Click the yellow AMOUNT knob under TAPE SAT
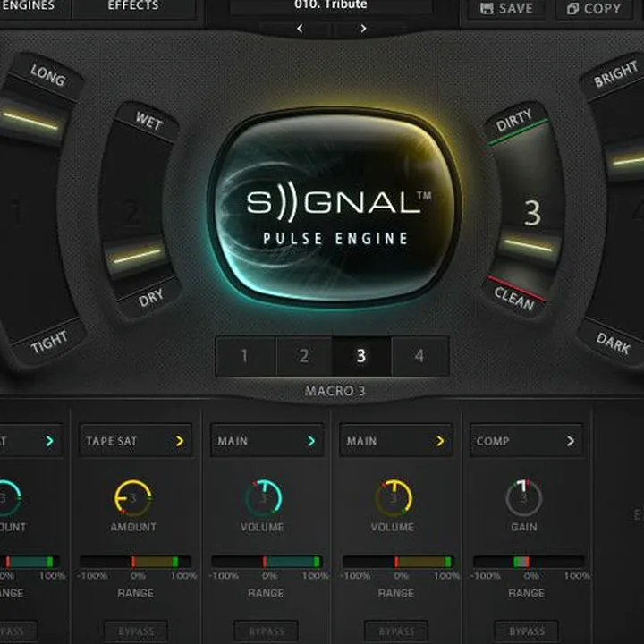The image size is (644, 644). 132,497
